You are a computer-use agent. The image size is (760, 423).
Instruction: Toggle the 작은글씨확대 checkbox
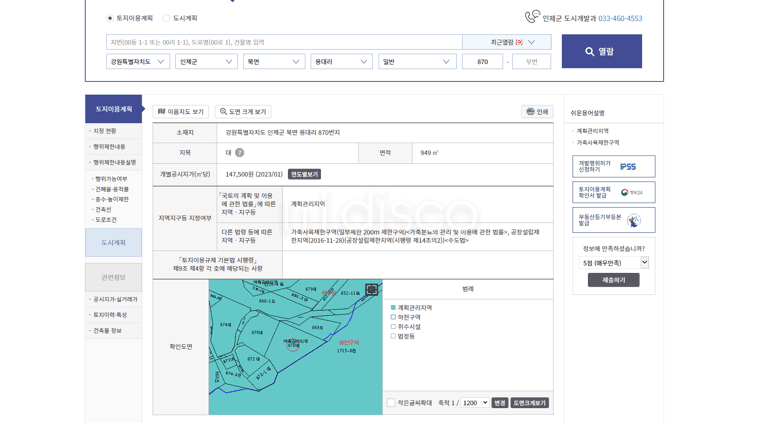click(x=391, y=403)
